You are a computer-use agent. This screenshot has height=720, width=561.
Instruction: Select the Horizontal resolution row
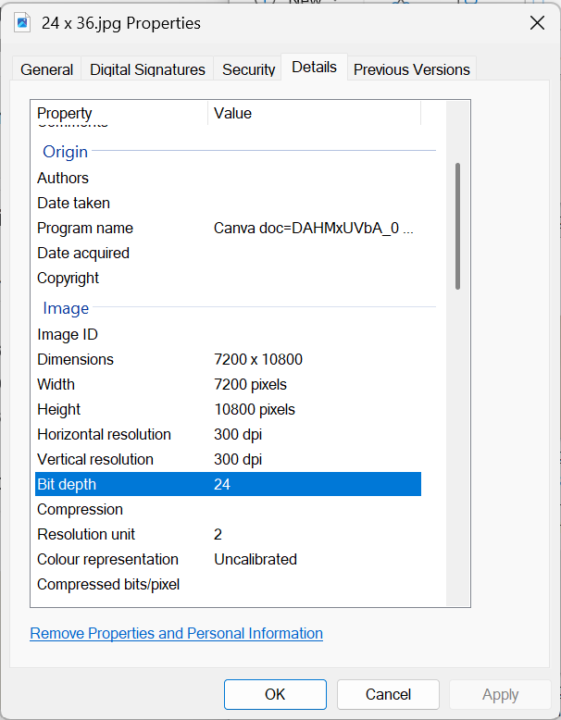228,434
